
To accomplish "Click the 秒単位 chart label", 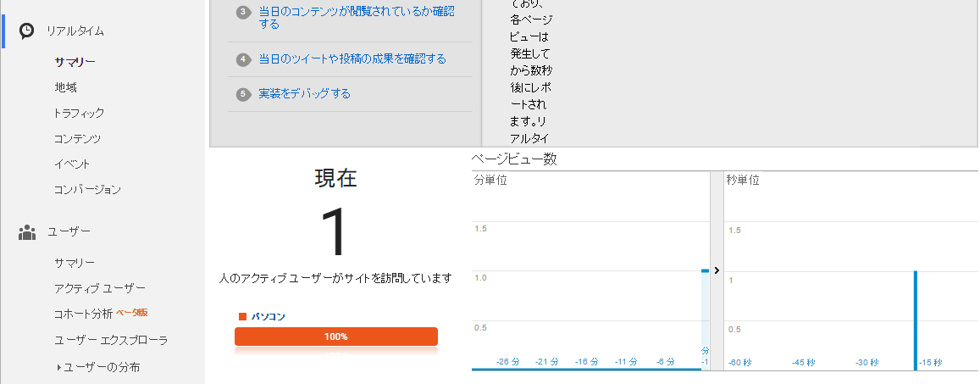I will pos(743,181).
